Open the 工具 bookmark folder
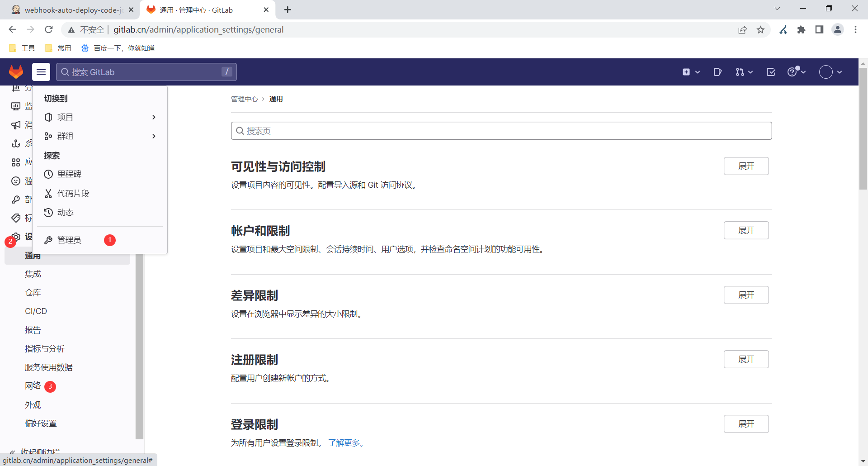 (22, 48)
